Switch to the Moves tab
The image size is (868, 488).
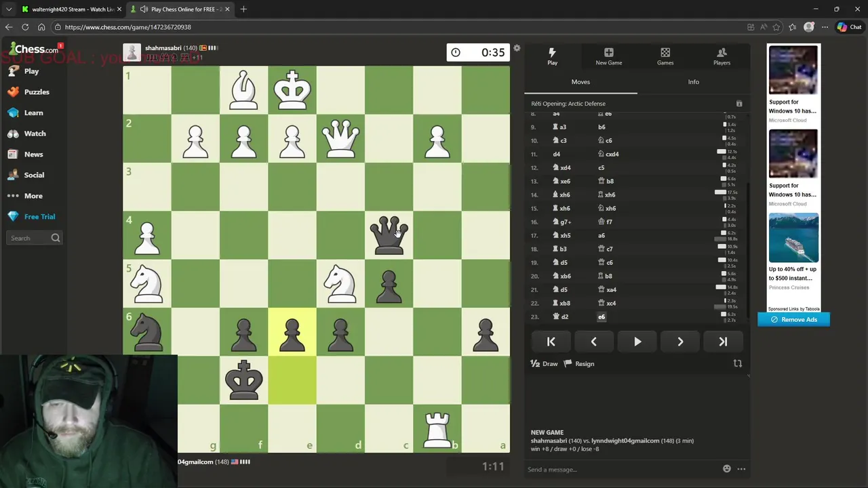(x=580, y=82)
